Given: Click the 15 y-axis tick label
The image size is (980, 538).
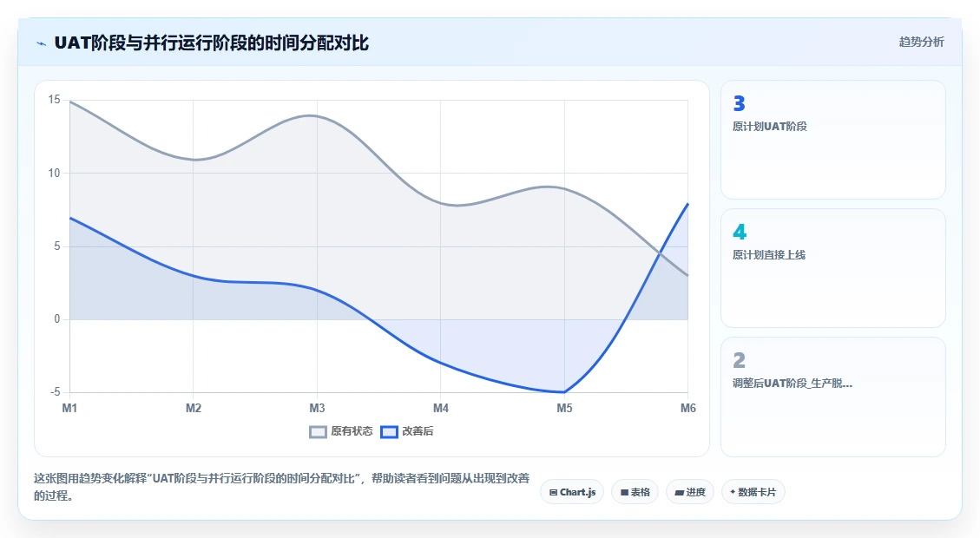Looking at the screenshot, I should coord(55,99).
